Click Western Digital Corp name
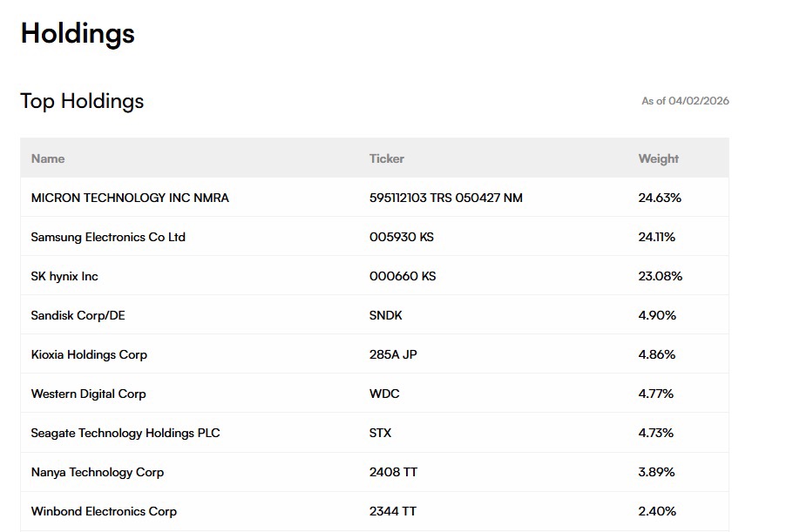The image size is (793, 532). pyautogui.click(x=88, y=394)
